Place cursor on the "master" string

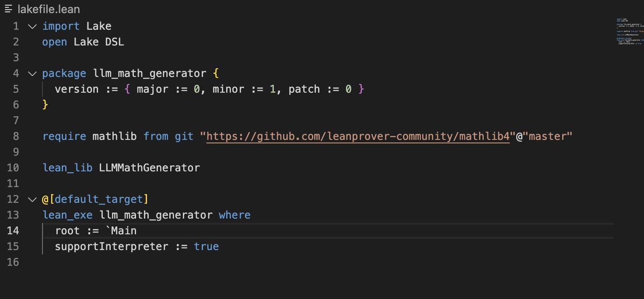click(x=550, y=136)
